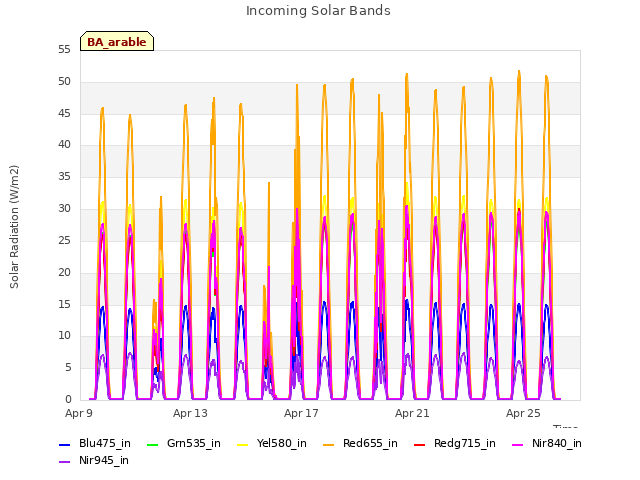Toggle the Redg715_in legend series
Image resolution: width=640 pixels, height=480 pixels.
[x=455, y=443]
